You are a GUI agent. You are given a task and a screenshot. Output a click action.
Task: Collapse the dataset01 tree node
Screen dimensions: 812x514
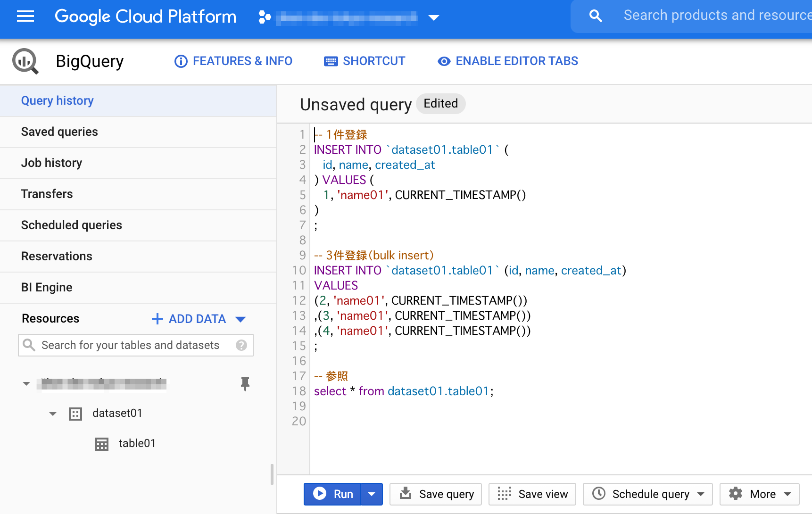(53, 414)
